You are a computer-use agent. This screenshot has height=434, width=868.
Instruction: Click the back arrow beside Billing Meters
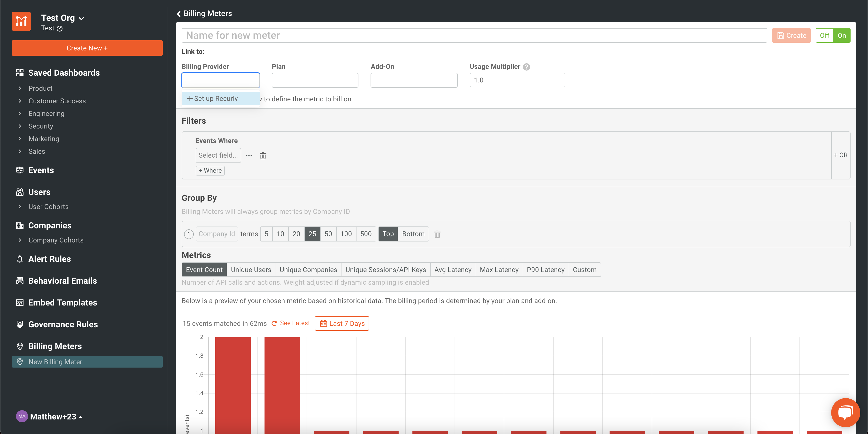point(178,14)
